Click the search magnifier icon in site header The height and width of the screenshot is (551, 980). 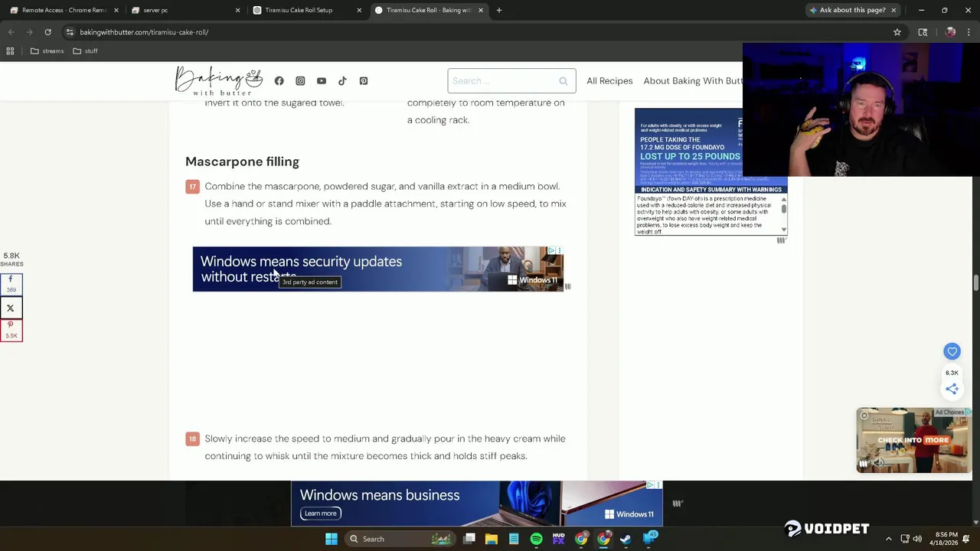(x=563, y=81)
